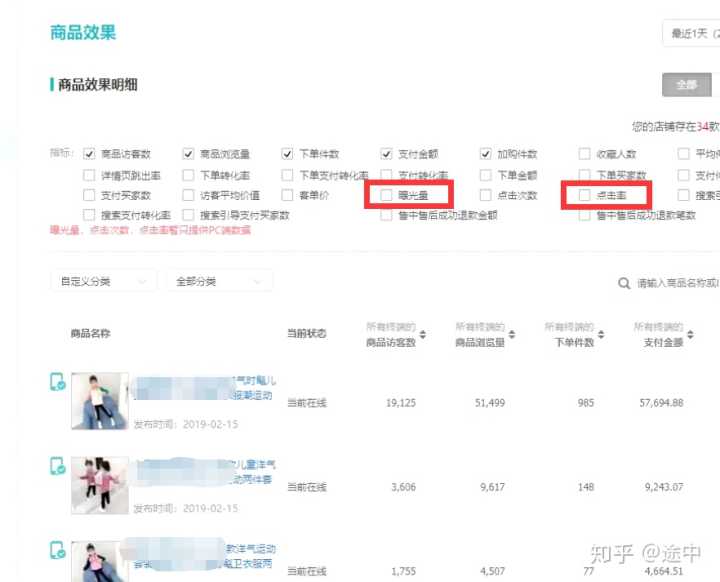The height and width of the screenshot is (582, 720).
Task: Enable the 下单买家数 checkbox
Action: (x=584, y=175)
